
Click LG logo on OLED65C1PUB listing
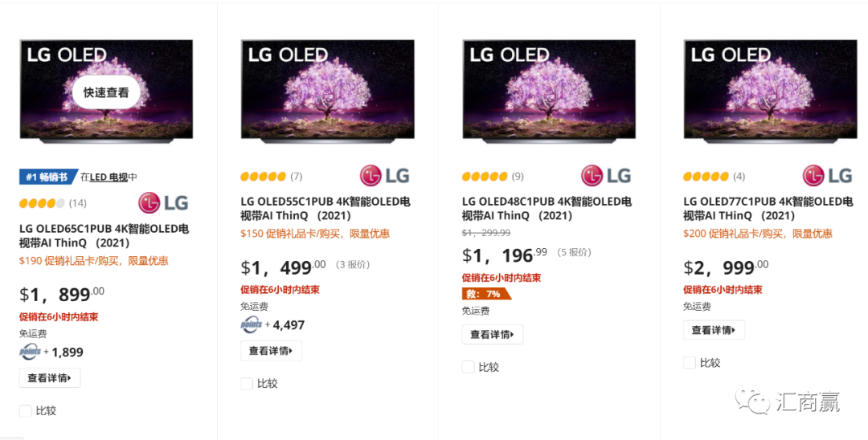pos(163,202)
